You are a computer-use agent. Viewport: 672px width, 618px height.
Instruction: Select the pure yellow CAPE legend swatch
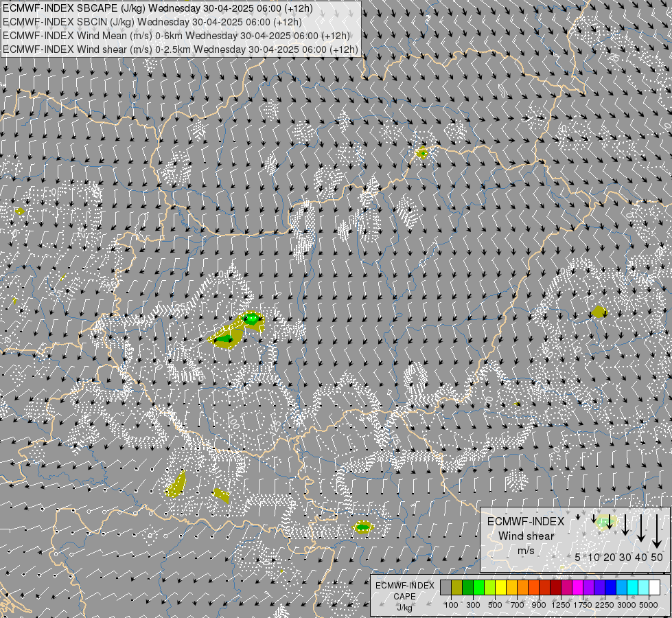(x=501, y=587)
